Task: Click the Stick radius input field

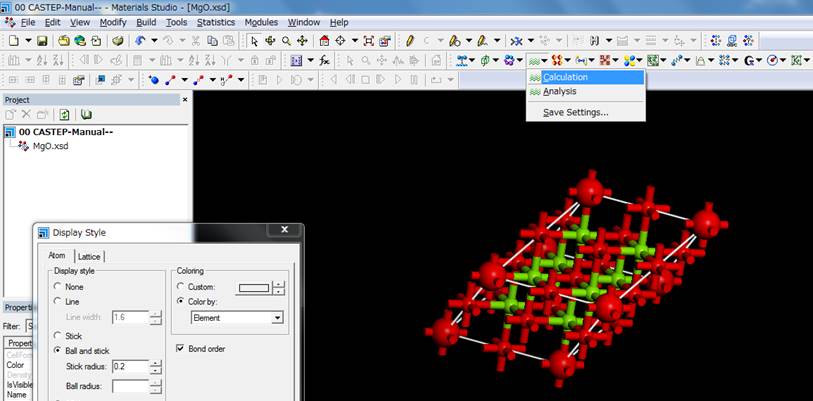Action: pos(130,366)
